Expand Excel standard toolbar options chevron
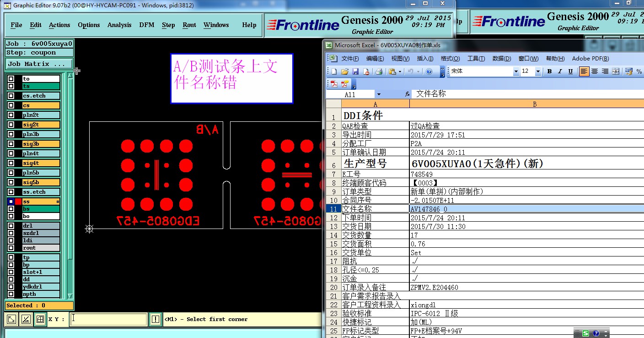The image size is (644, 338). (442, 71)
